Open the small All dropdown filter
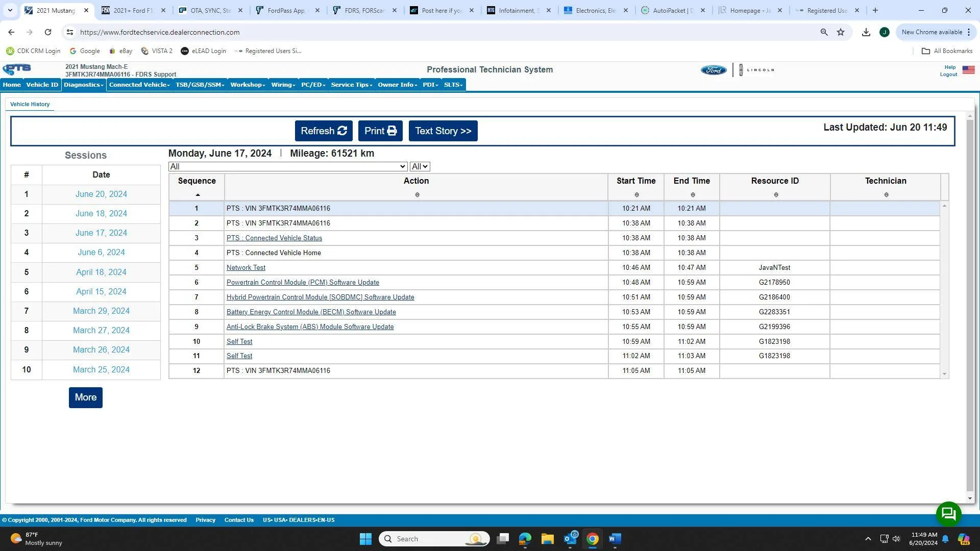Viewport: 980px width, 551px height. point(420,167)
